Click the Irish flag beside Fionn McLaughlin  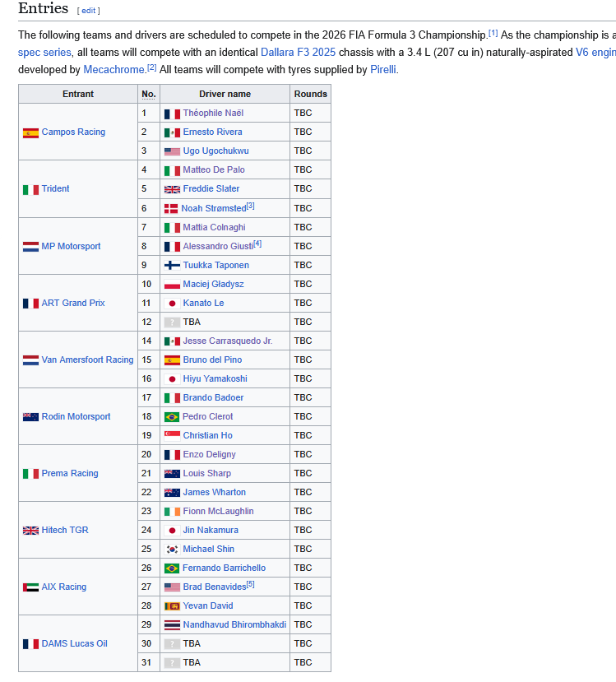point(172,512)
